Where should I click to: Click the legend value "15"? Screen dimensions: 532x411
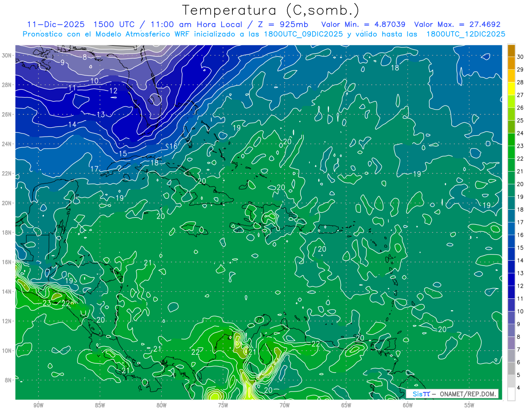pyautogui.click(x=520, y=248)
